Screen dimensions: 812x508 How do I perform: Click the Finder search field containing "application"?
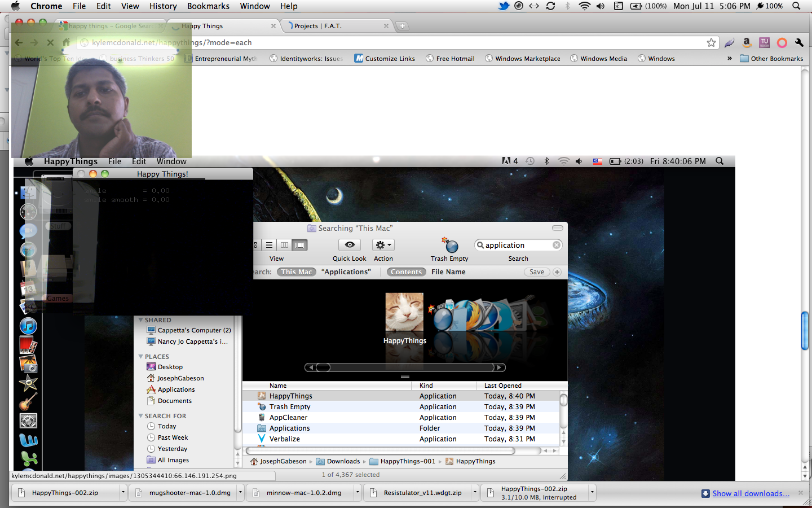[x=518, y=245]
